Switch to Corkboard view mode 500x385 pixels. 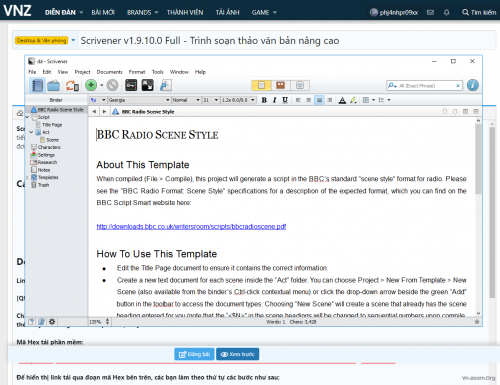[280, 85]
